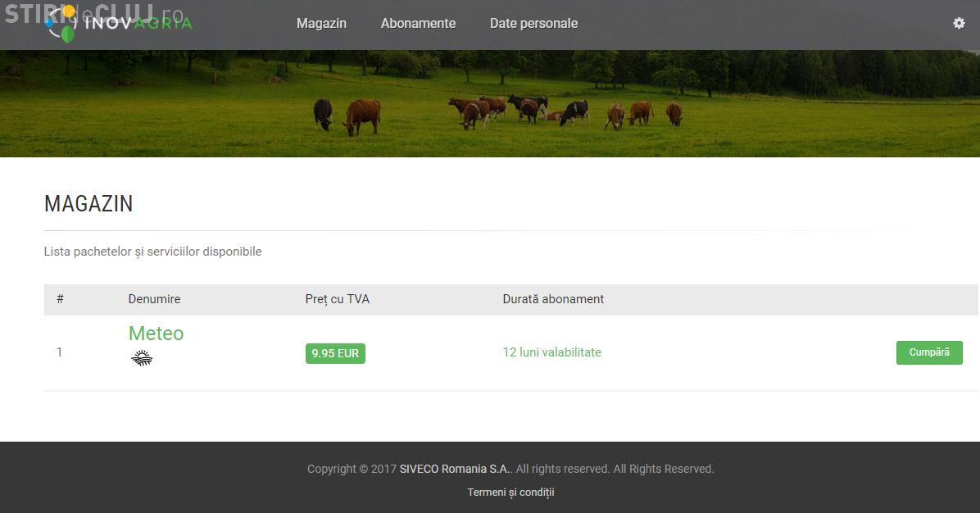
Task: Click the 12 luni valabilitate text
Action: click(x=551, y=352)
